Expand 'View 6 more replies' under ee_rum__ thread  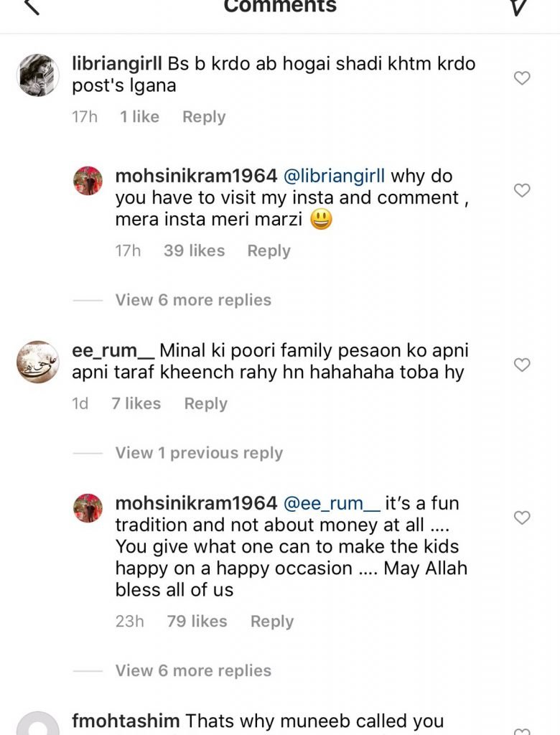tap(193, 670)
